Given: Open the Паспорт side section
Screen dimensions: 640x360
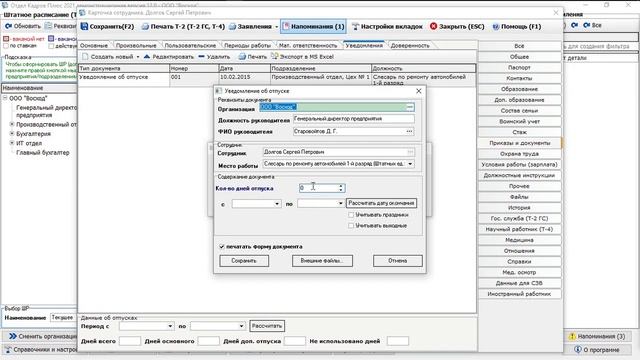Looking at the screenshot, I should click(520, 67).
